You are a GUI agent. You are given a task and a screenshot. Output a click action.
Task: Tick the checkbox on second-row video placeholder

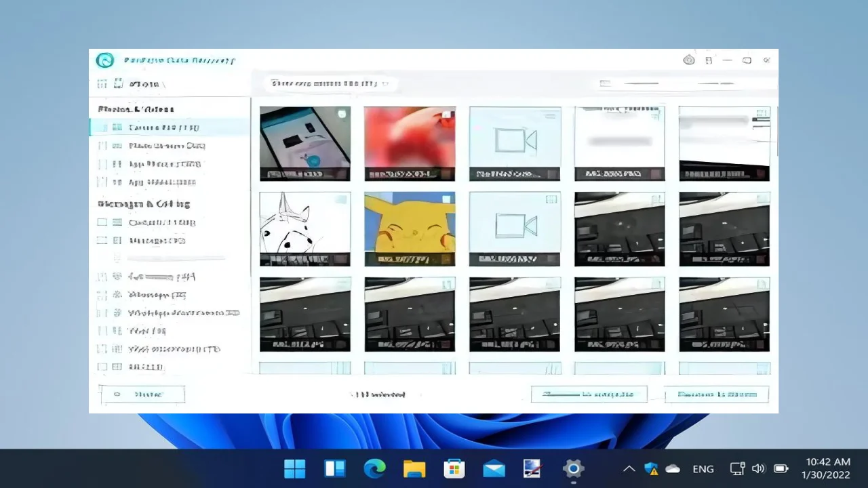(x=552, y=199)
